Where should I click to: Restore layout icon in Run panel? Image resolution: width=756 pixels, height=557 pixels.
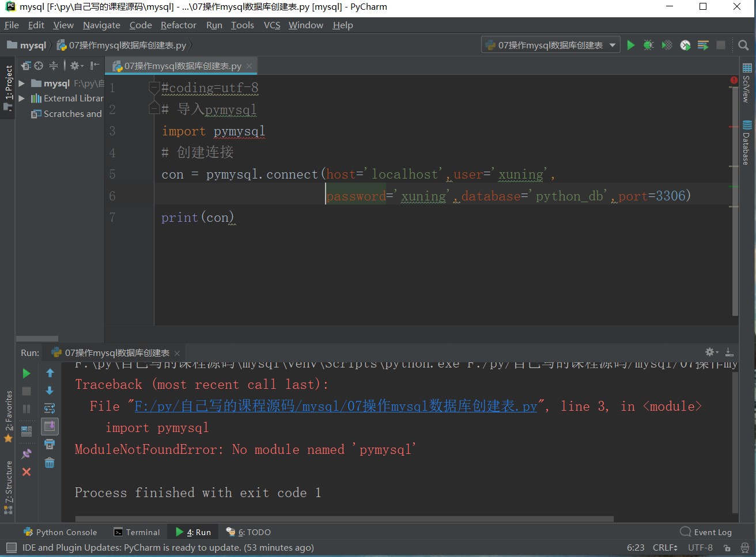pos(27,431)
